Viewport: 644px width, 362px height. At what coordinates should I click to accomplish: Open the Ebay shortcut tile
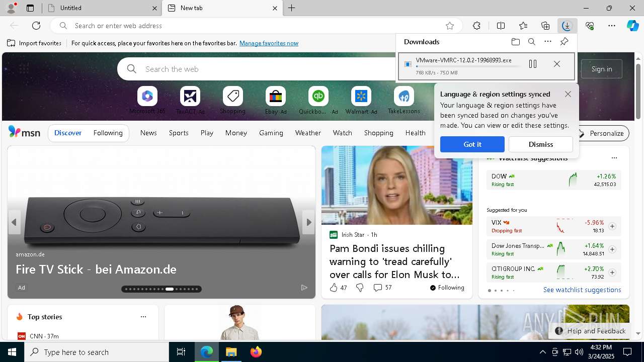pyautogui.click(x=276, y=101)
